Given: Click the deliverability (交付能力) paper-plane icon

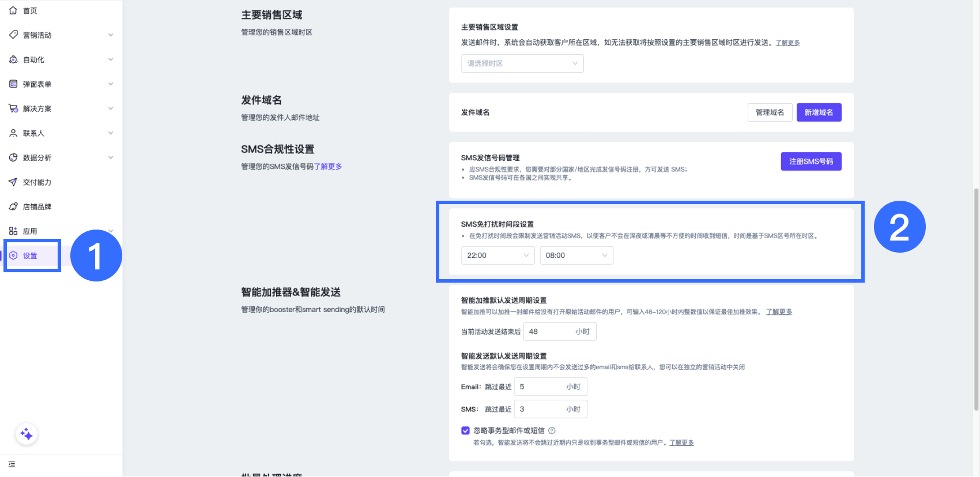Looking at the screenshot, I should click(13, 182).
